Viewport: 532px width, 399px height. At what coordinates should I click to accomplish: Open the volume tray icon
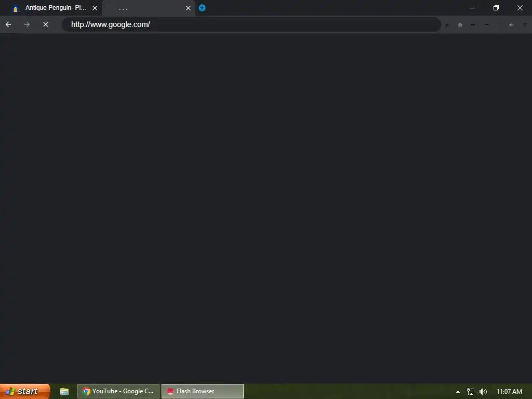click(x=483, y=392)
